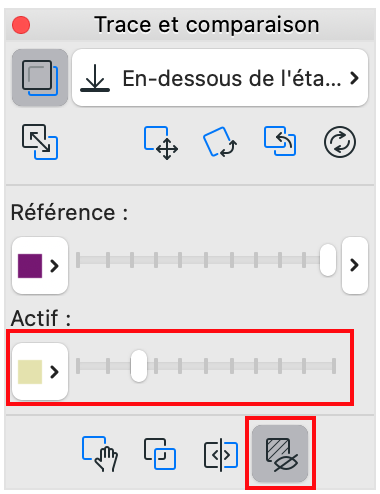The height and width of the screenshot is (494, 380).
Task: Toggle the hide fills crossed-eye button
Action: click(280, 453)
